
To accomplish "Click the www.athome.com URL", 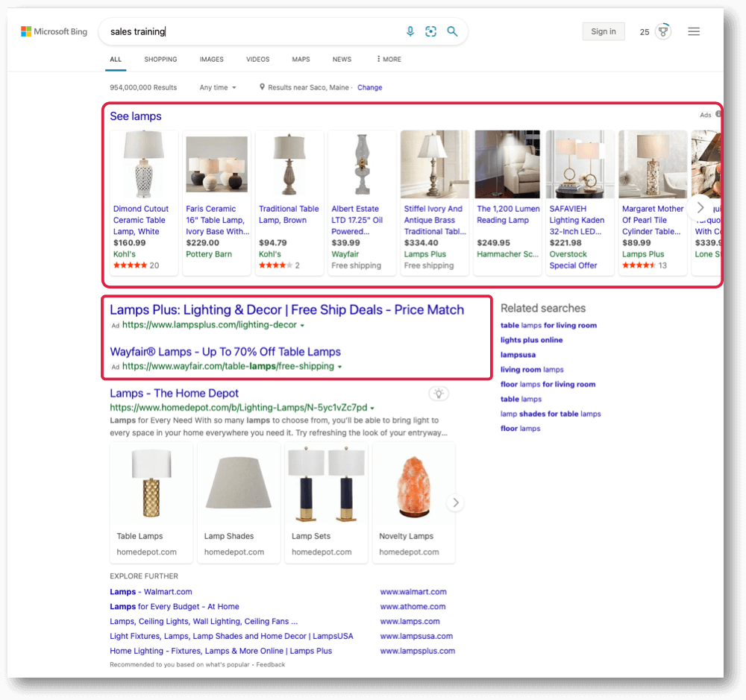I will [x=413, y=606].
